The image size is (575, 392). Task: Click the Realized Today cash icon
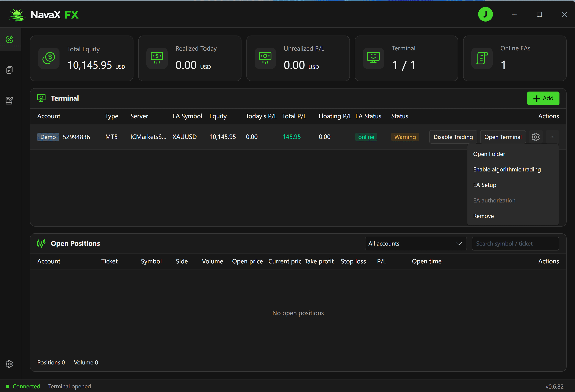[157, 58]
